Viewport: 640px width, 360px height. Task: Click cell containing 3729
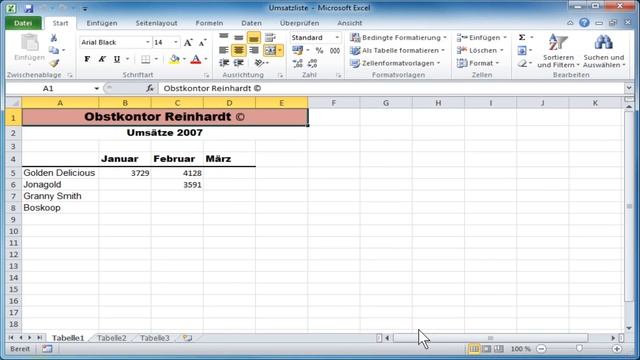tap(125, 173)
